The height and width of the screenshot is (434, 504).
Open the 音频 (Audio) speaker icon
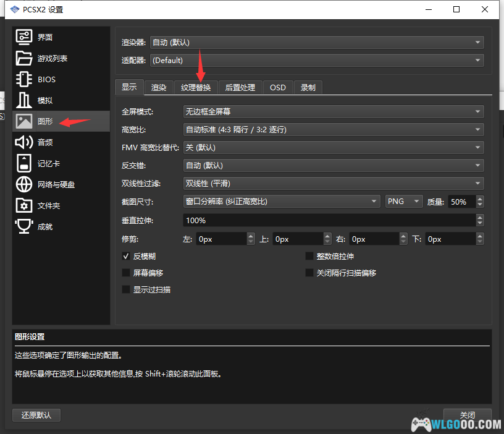click(x=24, y=142)
